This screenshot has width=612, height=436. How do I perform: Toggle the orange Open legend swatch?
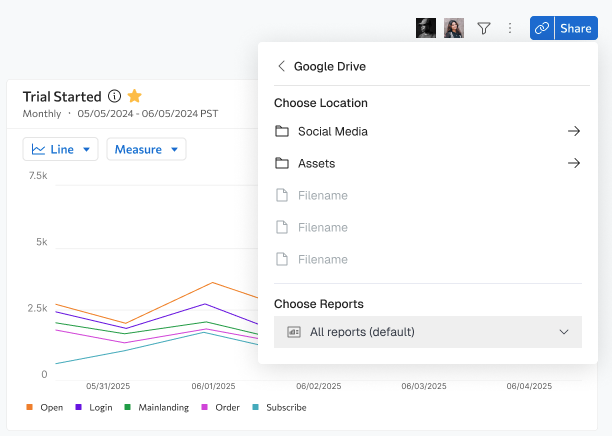click(29, 407)
